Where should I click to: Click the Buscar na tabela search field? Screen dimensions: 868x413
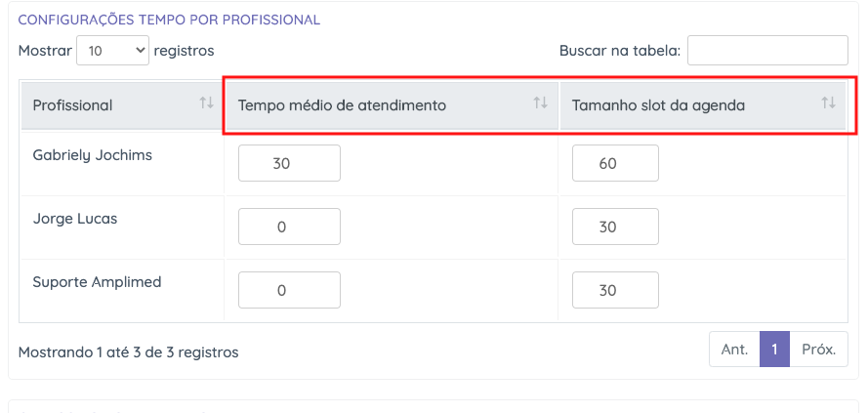click(767, 51)
